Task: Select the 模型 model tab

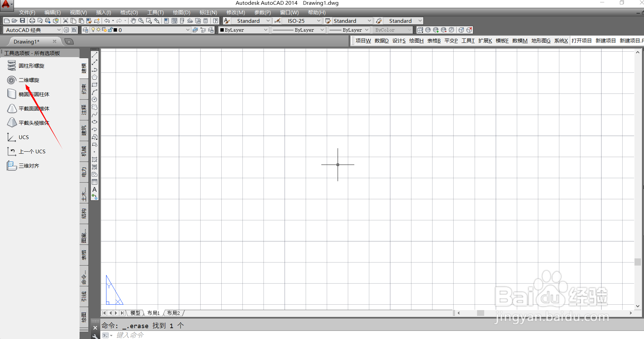Action: tap(135, 313)
